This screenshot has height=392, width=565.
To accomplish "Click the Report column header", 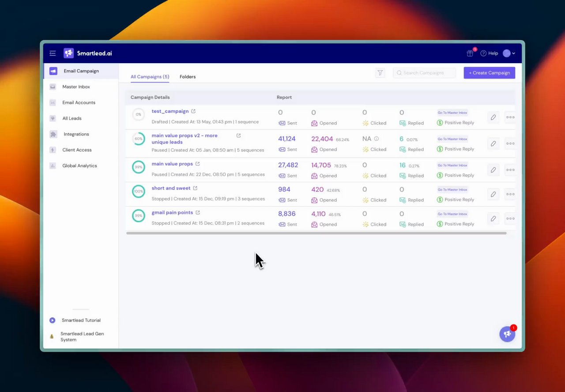I will 284,97.
